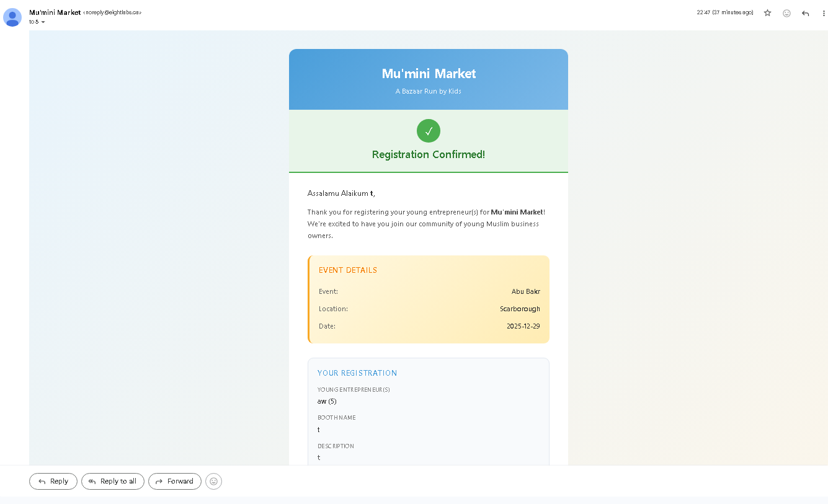
Task: Collapse the recipient list chevron
Action: (43, 21)
